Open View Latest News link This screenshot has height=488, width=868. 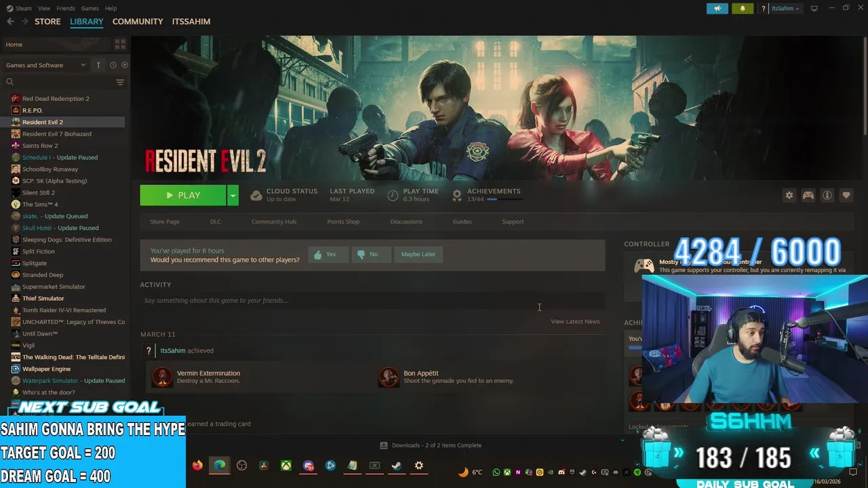pos(575,321)
